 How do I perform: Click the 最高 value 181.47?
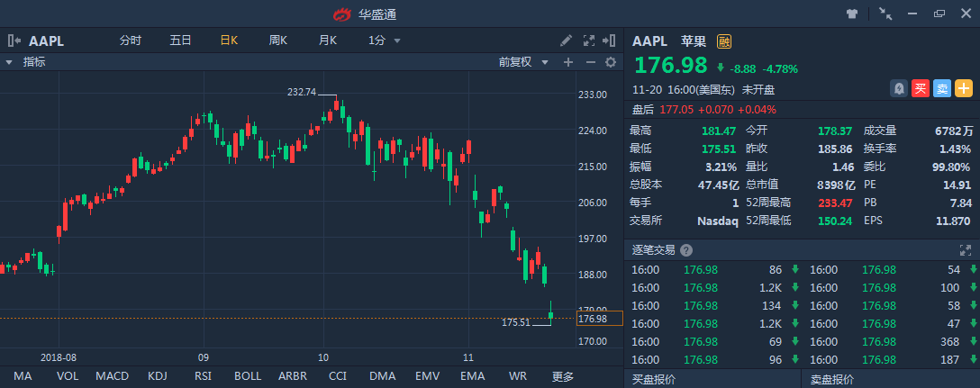pyautogui.click(x=719, y=131)
